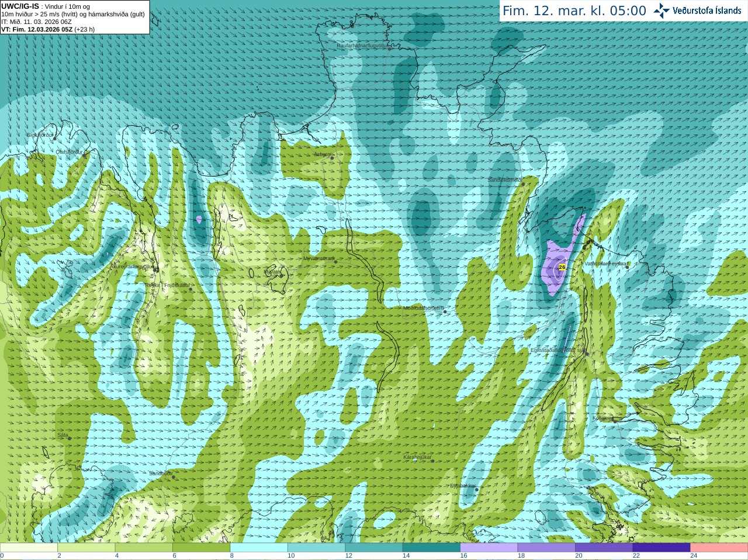Click the 12–14 m/s teal swatch
This screenshot has width=748, height=560.
[x=374, y=547]
